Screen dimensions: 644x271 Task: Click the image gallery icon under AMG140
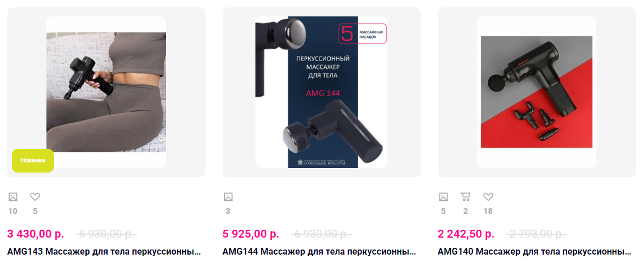(x=443, y=197)
